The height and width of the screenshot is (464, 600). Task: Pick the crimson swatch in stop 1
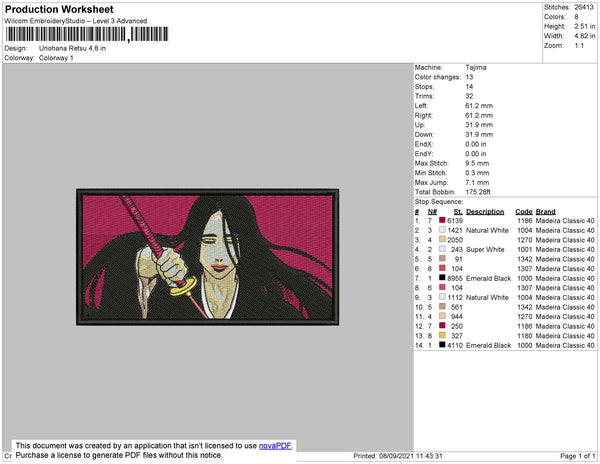coord(442,220)
